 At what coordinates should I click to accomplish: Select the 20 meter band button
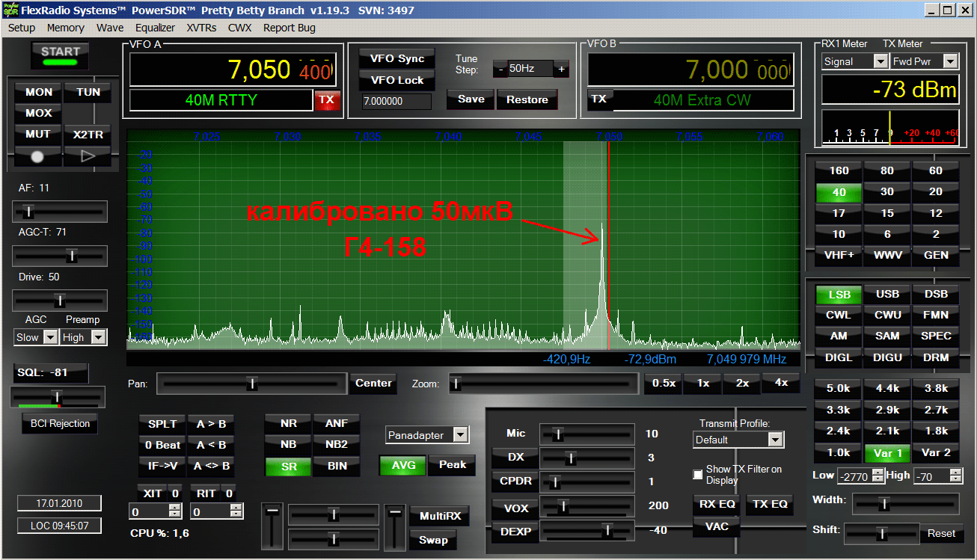click(935, 191)
